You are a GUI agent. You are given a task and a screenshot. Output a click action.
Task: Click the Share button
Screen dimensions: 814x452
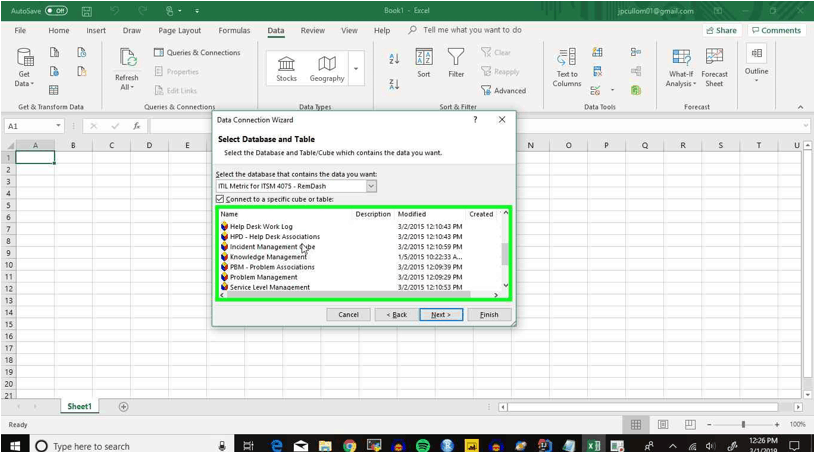(x=722, y=30)
